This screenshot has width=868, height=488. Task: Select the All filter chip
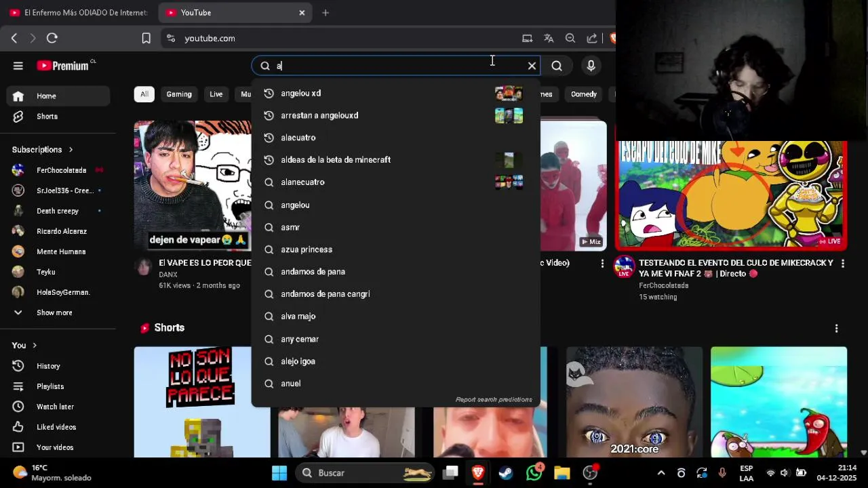(x=144, y=94)
